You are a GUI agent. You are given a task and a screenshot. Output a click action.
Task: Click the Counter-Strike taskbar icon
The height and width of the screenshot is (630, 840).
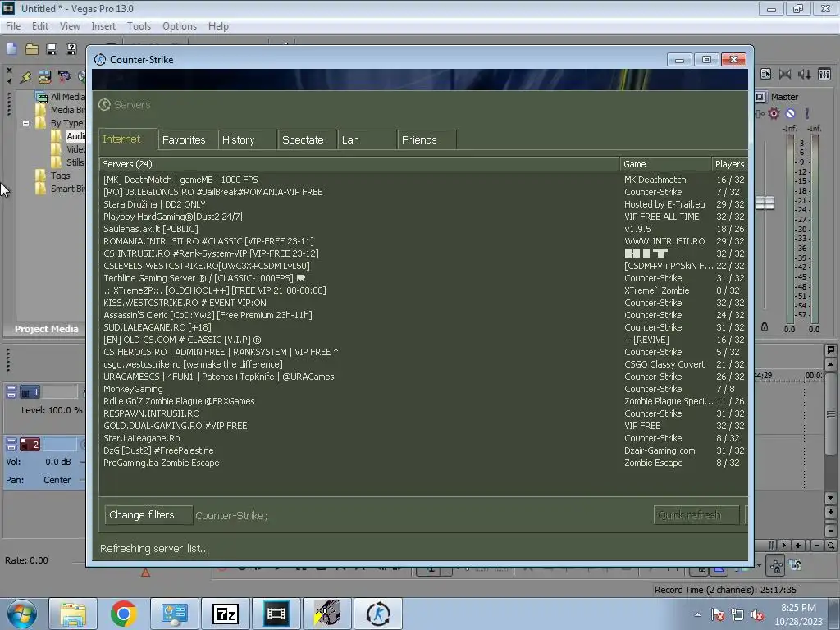(378, 614)
